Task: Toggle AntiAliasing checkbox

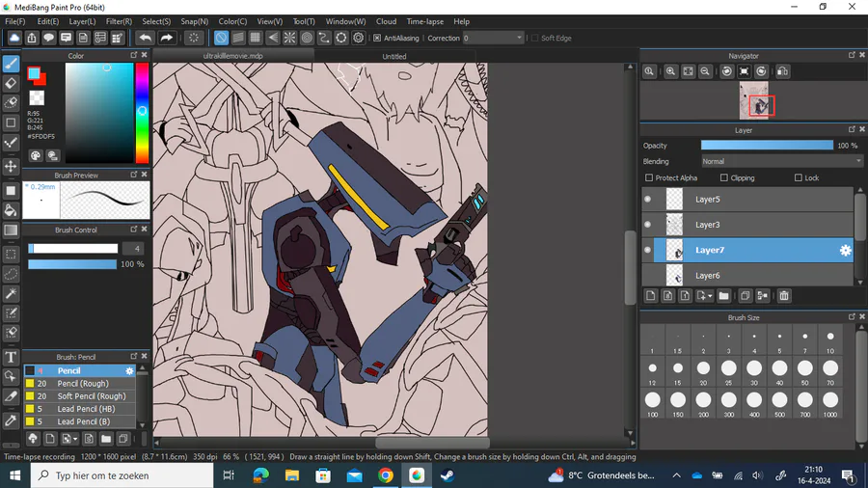Action: (x=377, y=39)
